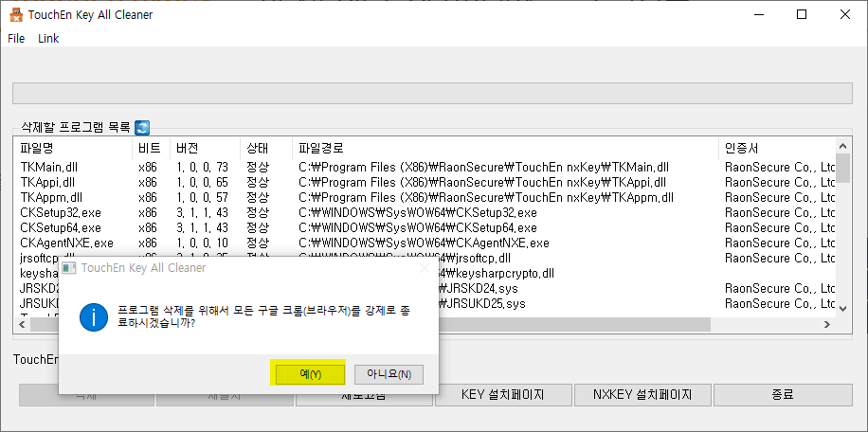Click the 종료 button
Screen dimensions: 868x432
click(783, 395)
